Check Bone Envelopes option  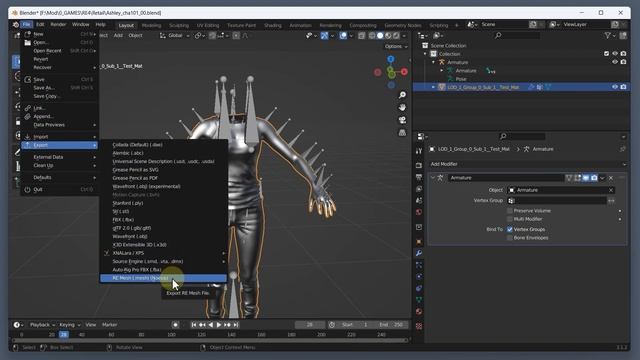510,238
